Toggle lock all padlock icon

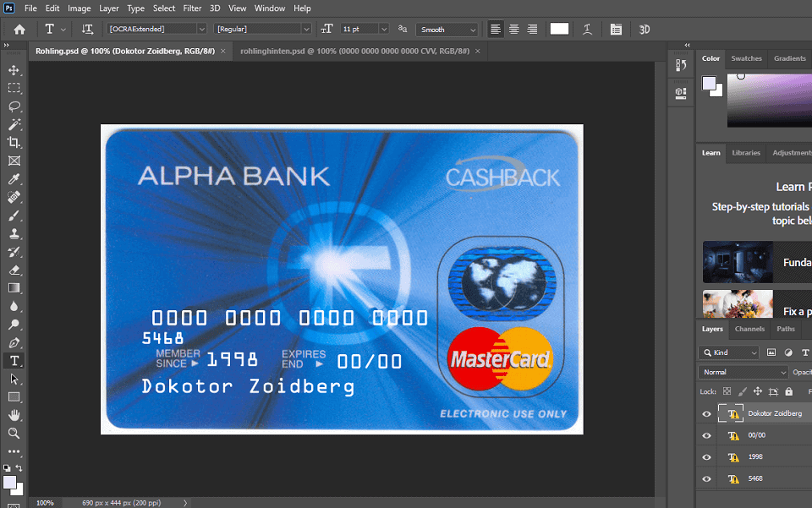[788, 391]
